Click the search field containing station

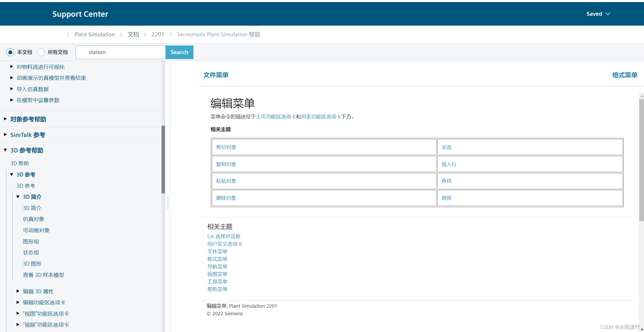[120, 52]
